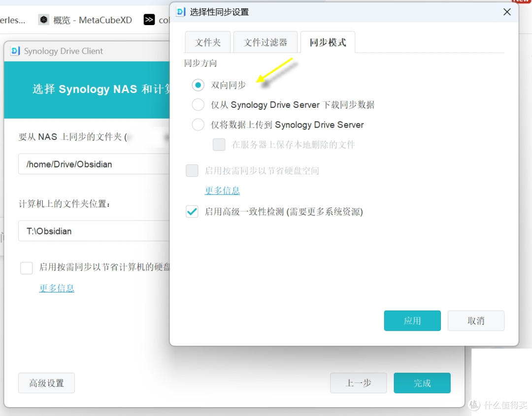Viewport: 532px width, 416px height.
Task: Click 上一步 to go back
Action: click(x=358, y=383)
